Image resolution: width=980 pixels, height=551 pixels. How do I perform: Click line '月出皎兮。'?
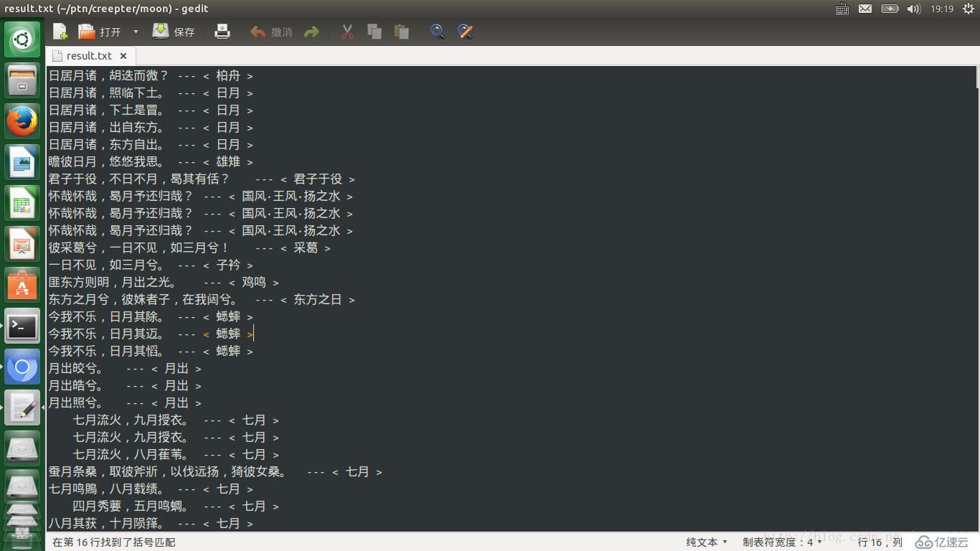pyautogui.click(x=125, y=368)
